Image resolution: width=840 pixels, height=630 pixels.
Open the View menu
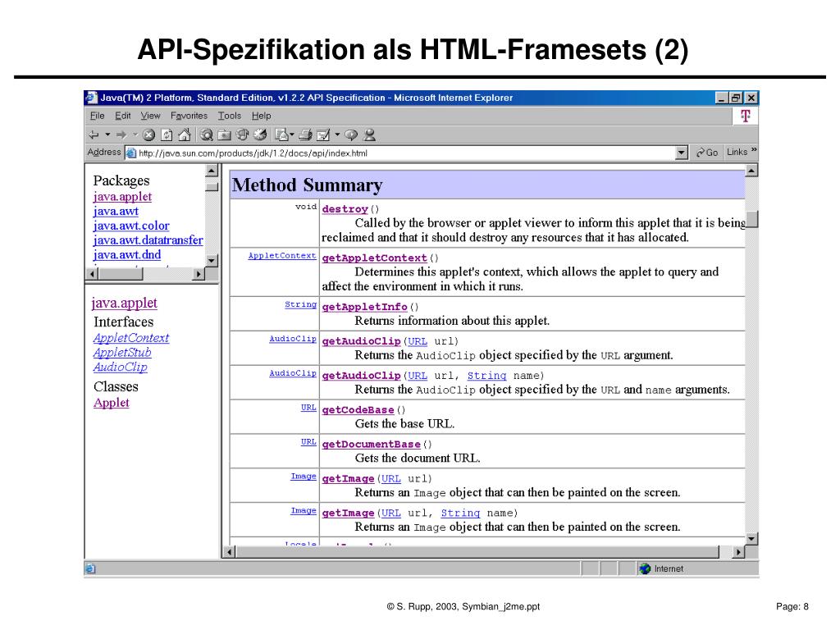tap(150, 116)
